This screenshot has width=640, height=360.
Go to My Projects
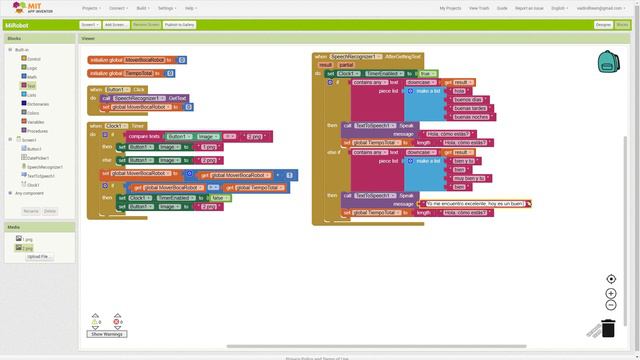pyautogui.click(x=450, y=8)
